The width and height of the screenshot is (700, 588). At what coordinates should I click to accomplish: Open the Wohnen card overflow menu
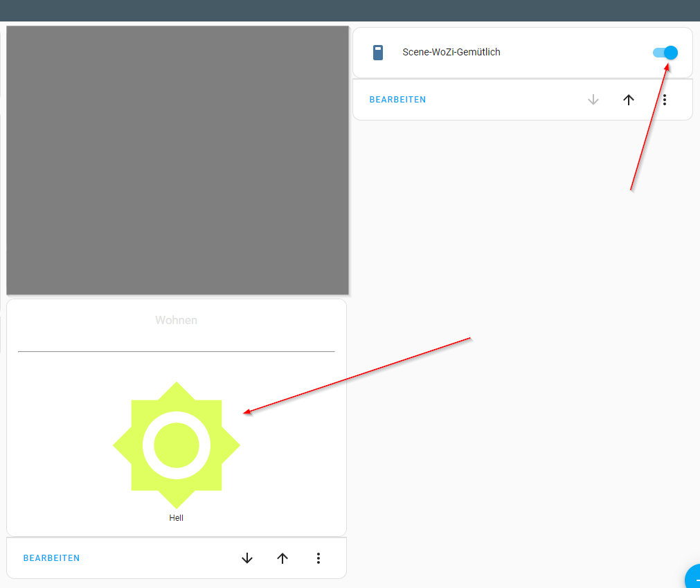tap(318, 558)
